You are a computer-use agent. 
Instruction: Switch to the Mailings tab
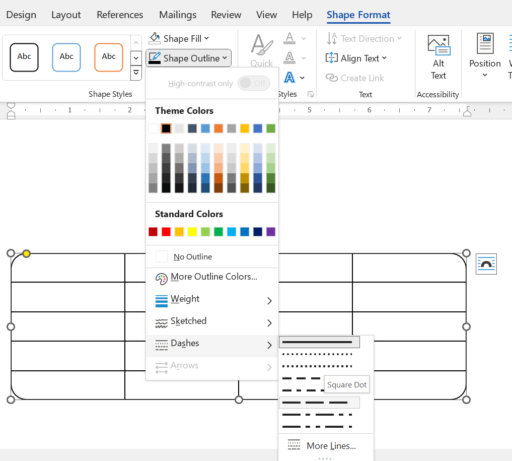(x=178, y=15)
